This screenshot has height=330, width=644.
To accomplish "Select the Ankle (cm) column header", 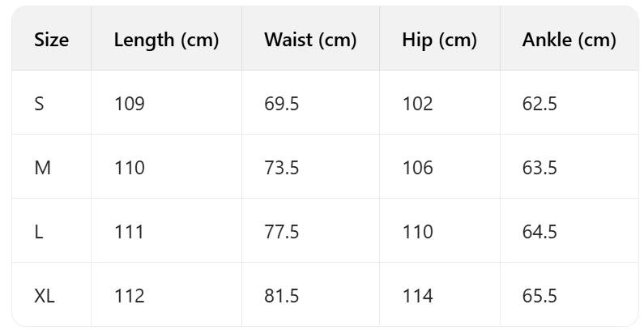I will point(569,40).
